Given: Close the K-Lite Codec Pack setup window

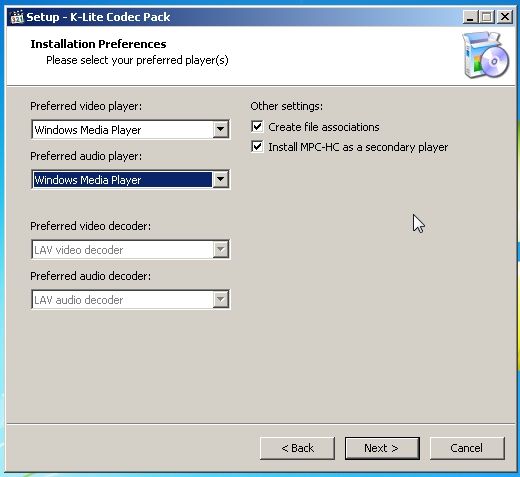Looking at the screenshot, I should (x=505, y=17).
